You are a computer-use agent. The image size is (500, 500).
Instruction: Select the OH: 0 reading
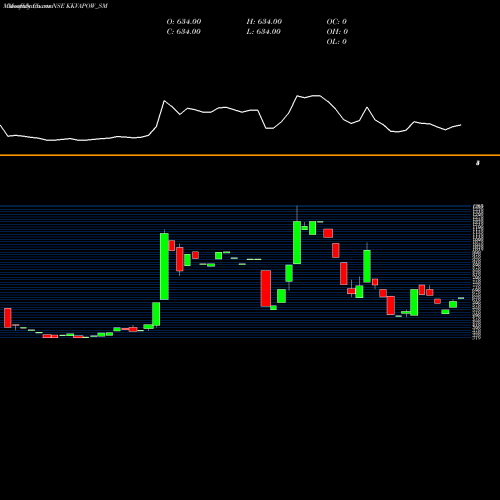click(337, 32)
